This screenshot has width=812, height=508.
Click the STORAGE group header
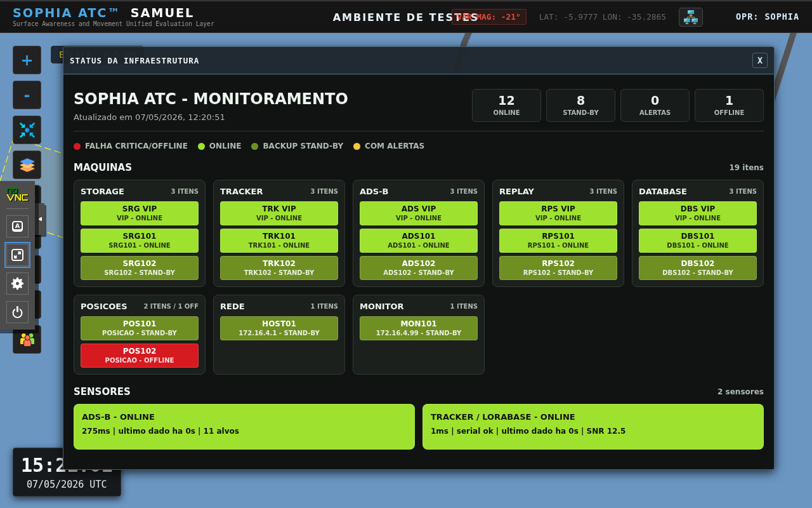(x=102, y=191)
